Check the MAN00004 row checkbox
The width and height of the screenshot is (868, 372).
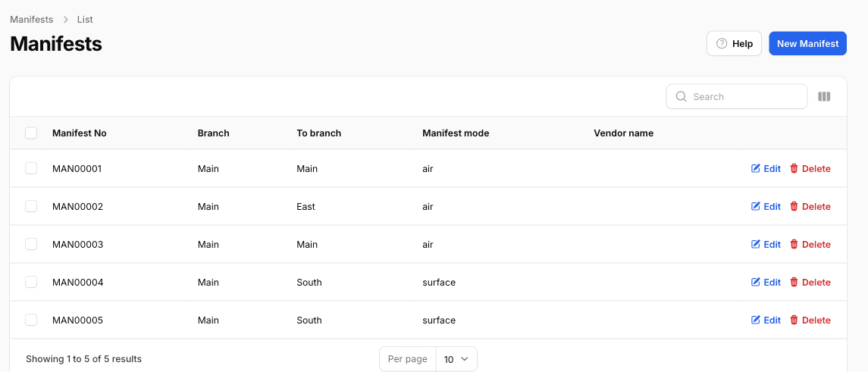click(31, 282)
